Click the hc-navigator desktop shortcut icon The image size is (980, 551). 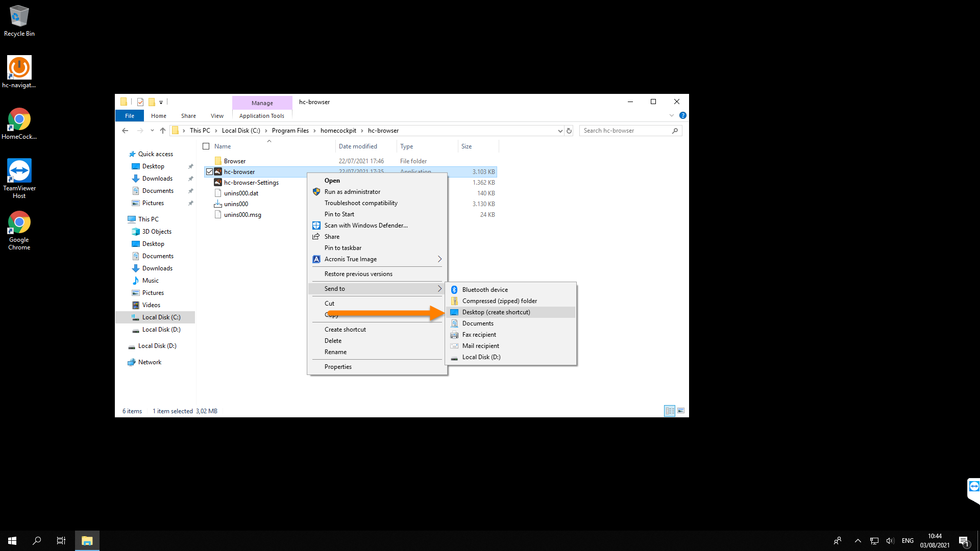click(x=19, y=68)
